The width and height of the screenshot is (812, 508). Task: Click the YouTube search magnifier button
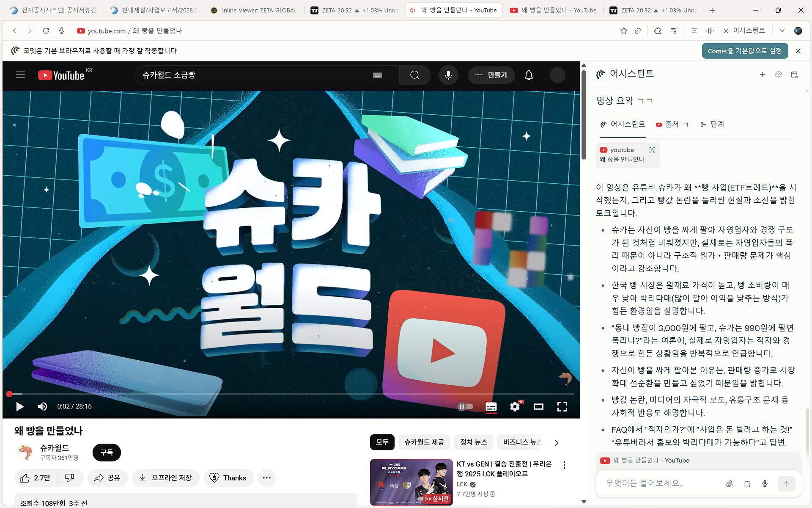click(x=414, y=75)
